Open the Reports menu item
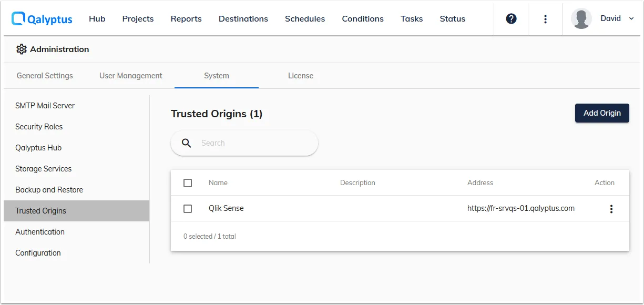The height and width of the screenshot is (305, 644). 186,18
